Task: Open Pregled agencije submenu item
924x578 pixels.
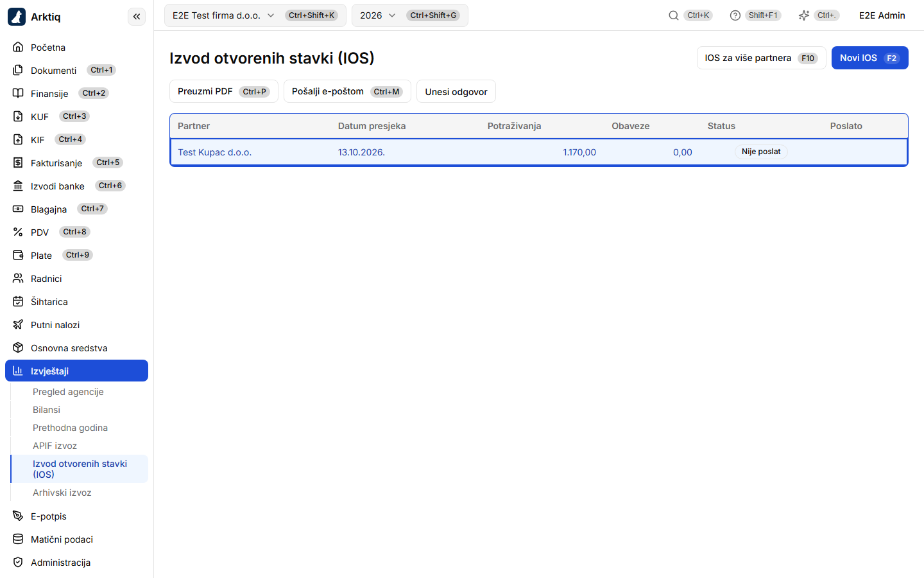Action: 68,392
